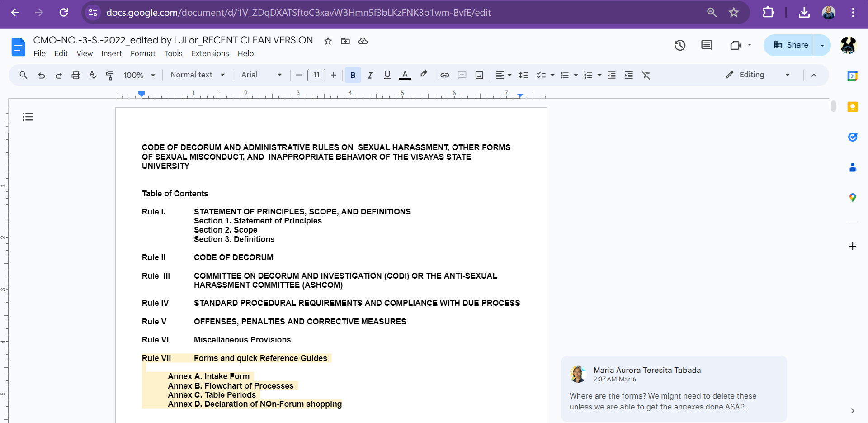Viewport: 868px width, 423px height.
Task: Open the Arial font dropdown
Action: click(261, 75)
